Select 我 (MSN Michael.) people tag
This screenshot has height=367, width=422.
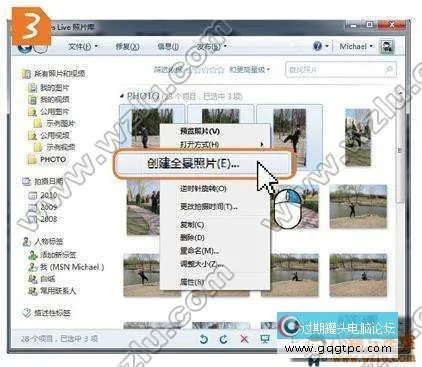(x=72, y=267)
